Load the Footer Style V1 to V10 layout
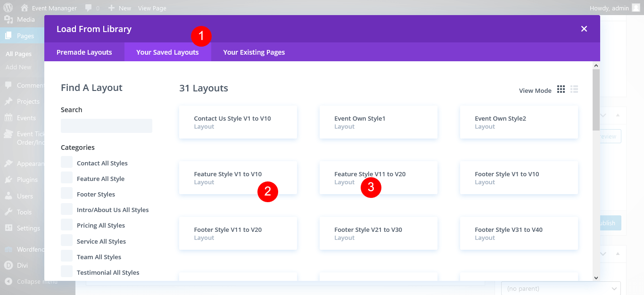644x295 pixels. [519, 178]
